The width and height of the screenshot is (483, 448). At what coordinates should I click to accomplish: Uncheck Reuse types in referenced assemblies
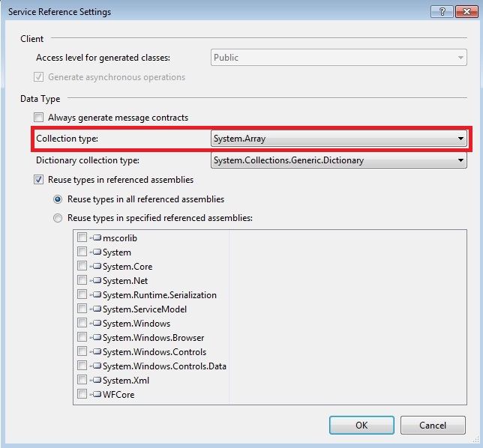(x=38, y=180)
